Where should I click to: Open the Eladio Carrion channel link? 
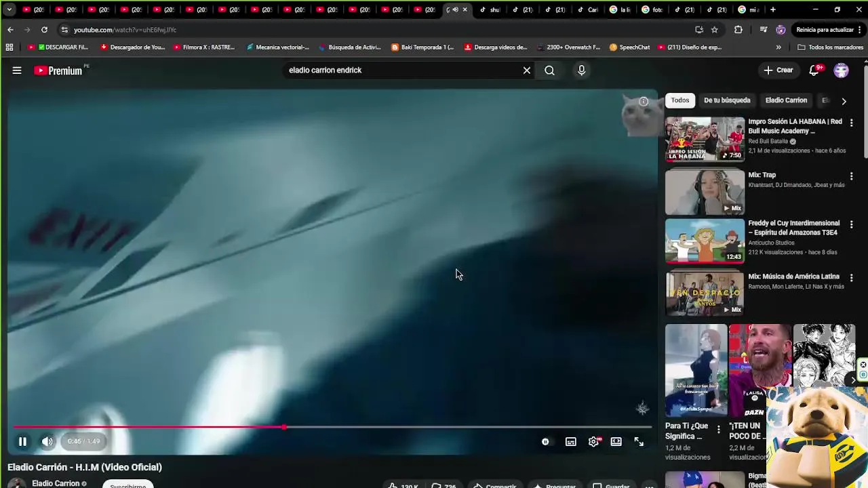tap(56, 483)
